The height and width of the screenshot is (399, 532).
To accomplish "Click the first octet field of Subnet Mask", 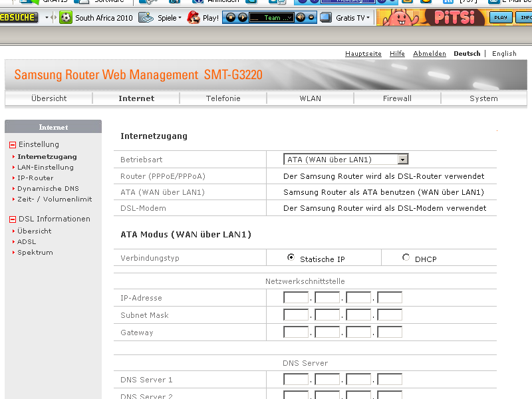I will click(x=296, y=315).
